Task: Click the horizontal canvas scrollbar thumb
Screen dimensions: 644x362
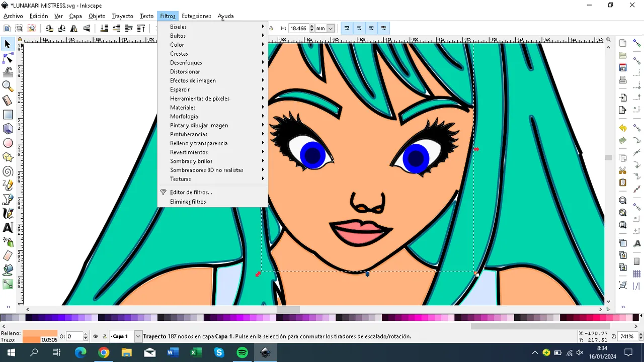Action: 287,310
